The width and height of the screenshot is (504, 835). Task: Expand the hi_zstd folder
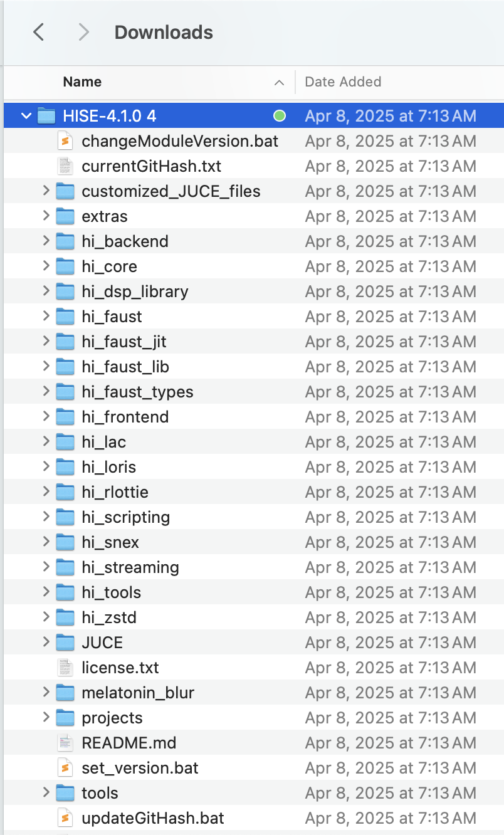(x=46, y=617)
